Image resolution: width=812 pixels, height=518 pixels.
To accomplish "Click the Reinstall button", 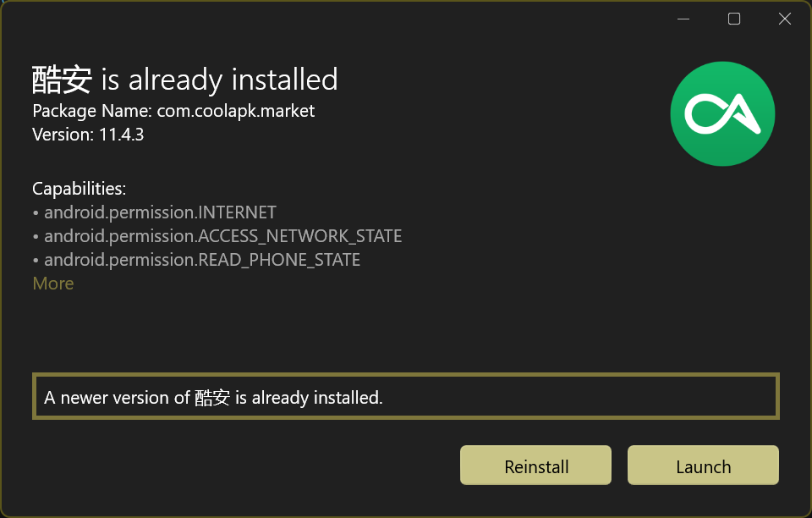I will (535, 465).
